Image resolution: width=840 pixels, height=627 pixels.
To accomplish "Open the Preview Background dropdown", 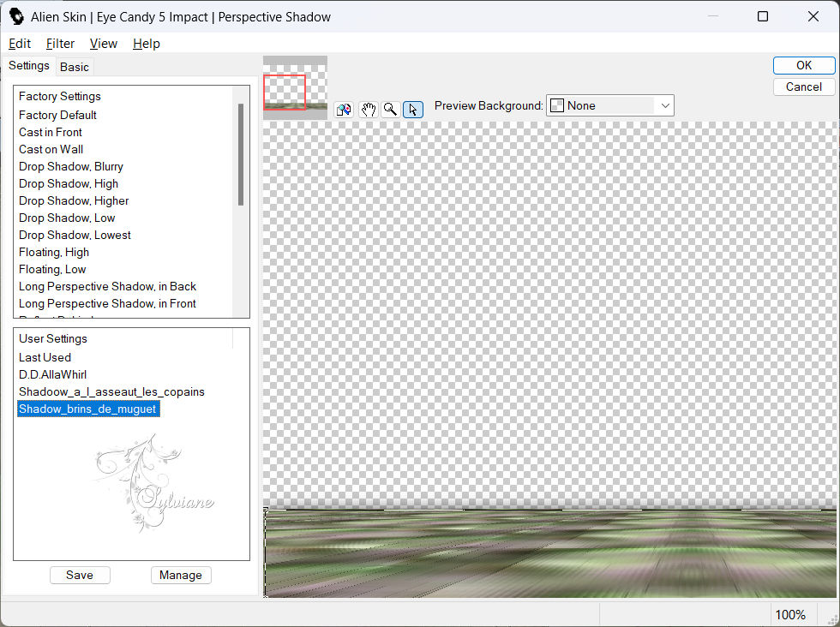I will coord(610,105).
